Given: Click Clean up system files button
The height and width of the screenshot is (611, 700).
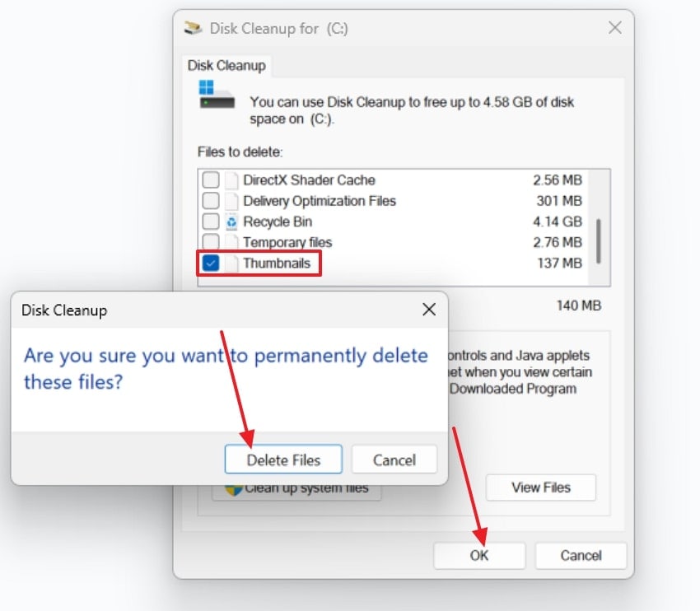Looking at the screenshot, I should coord(296,492).
